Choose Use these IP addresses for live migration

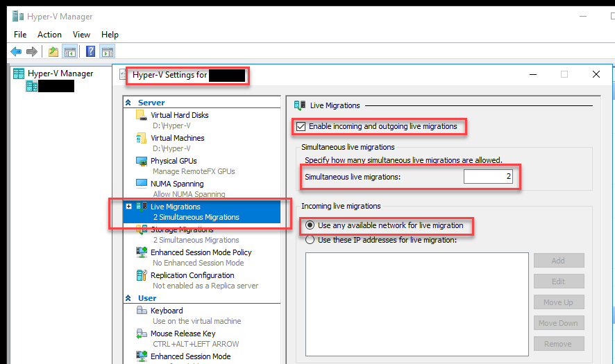[x=310, y=240]
